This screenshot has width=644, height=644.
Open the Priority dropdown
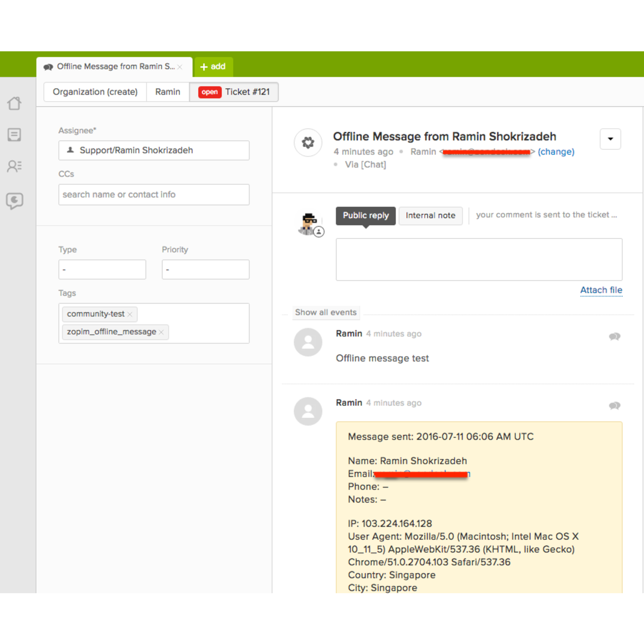pyautogui.click(x=205, y=270)
